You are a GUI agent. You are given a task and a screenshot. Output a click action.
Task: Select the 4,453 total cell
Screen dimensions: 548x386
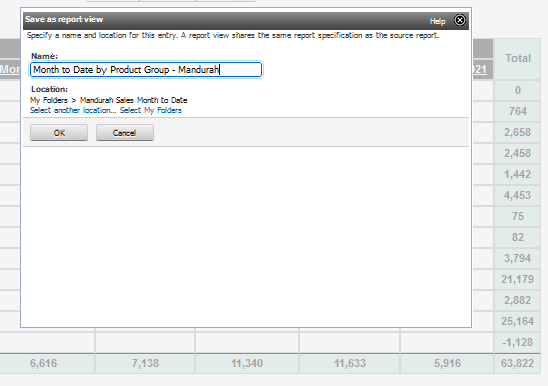coord(518,195)
